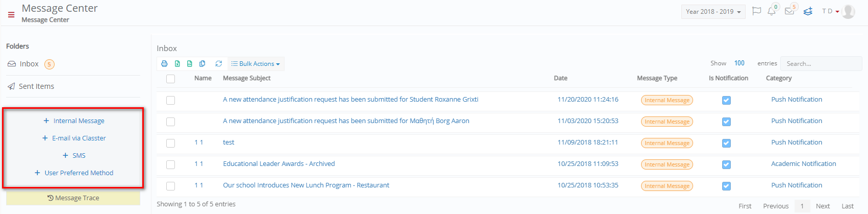Expand the Year 2018 - 2019 dropdown
This screenshot has width=868, height=214.
point(713,12)
